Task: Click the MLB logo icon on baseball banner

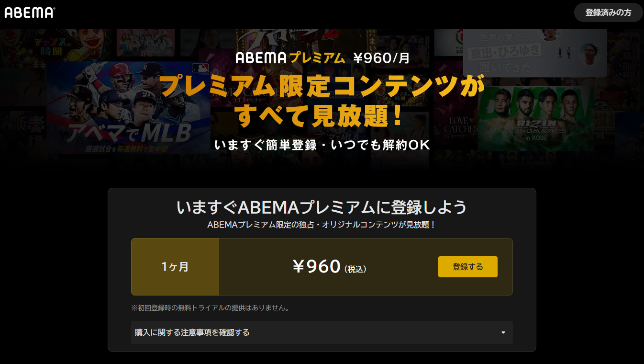Action: tap(197, 68)
